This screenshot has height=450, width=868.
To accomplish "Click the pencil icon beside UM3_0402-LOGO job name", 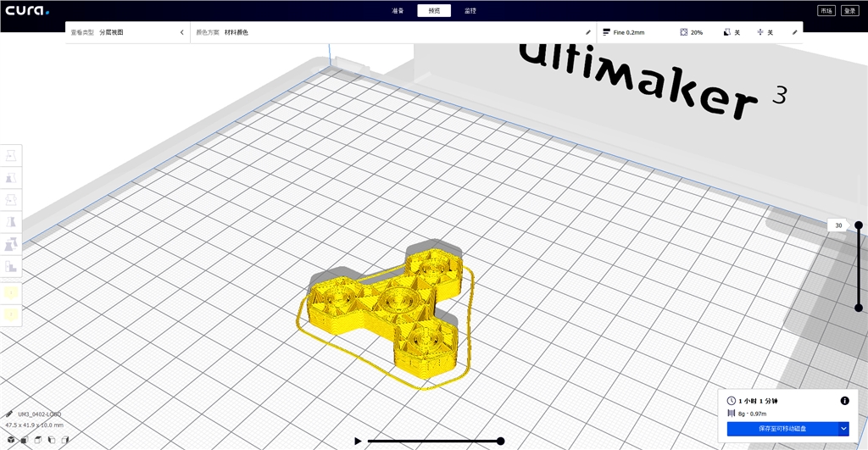I will pos(9,414).
